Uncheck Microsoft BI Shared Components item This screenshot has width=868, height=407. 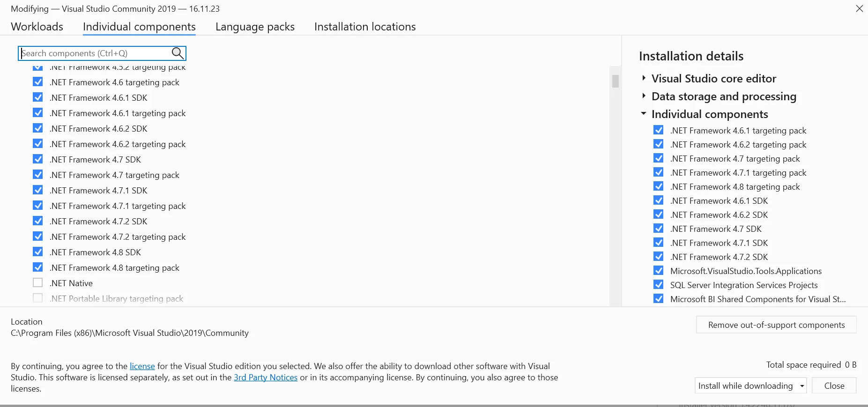659,299
